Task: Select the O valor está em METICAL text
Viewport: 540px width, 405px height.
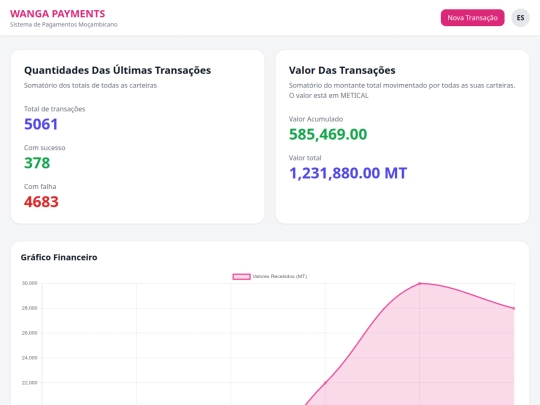Action: click(x=329, y=96)
